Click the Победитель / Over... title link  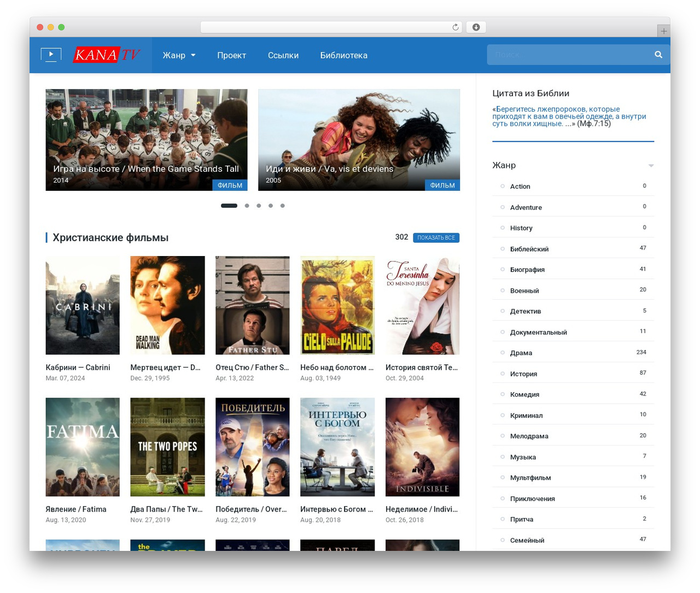[251, 509]
